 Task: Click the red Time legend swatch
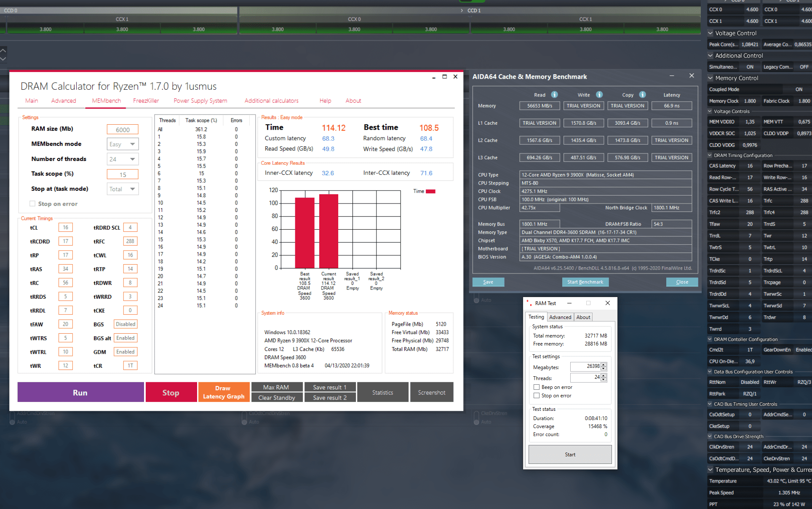point(430,191)
